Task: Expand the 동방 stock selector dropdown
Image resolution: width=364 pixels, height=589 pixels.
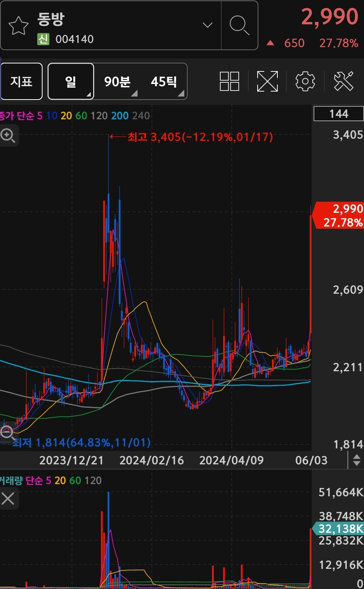Action: coord(207,25)
